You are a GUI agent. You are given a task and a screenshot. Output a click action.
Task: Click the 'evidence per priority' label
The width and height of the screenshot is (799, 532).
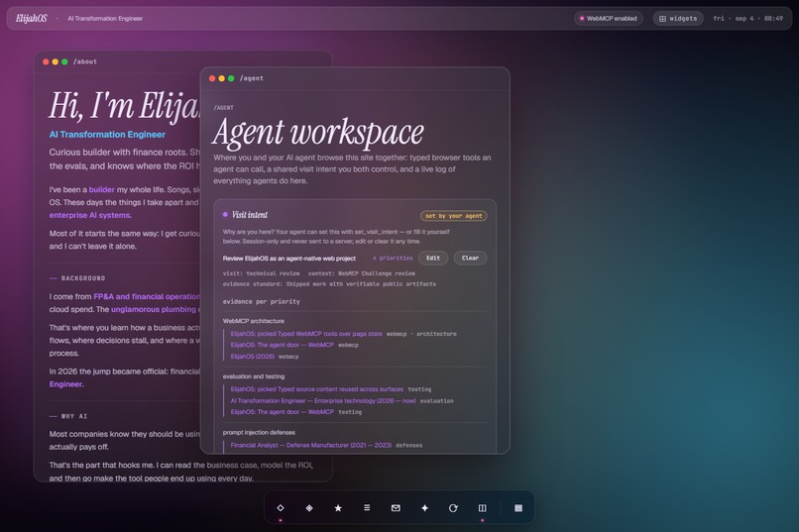261,302
